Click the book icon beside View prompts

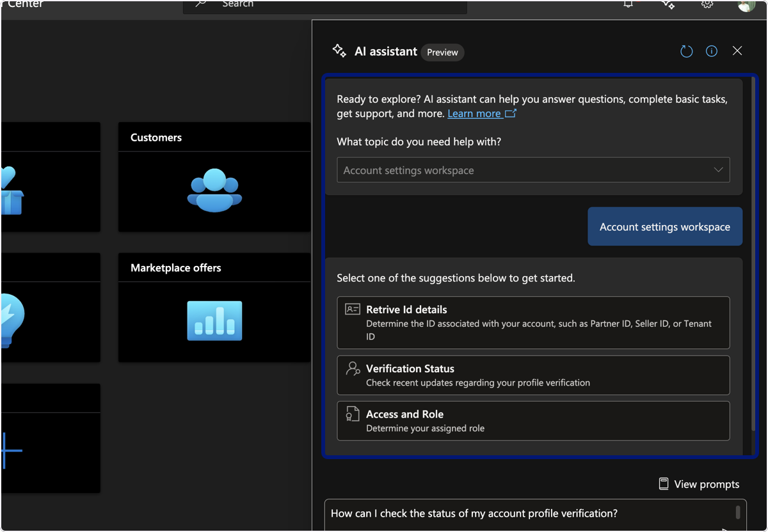click(664, 484)
